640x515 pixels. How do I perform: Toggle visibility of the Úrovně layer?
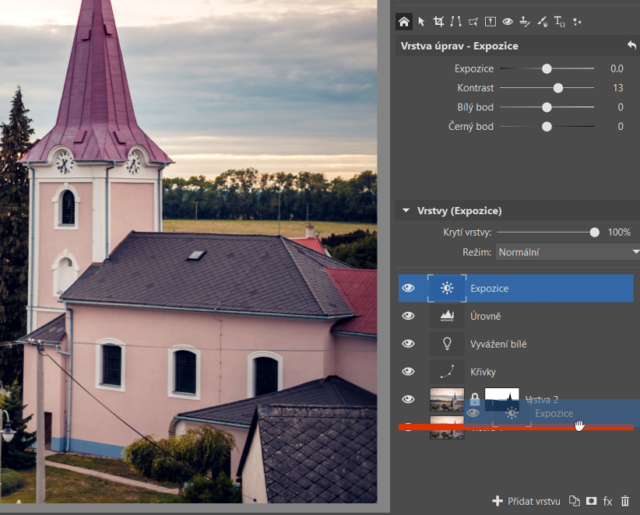point(408,316)
